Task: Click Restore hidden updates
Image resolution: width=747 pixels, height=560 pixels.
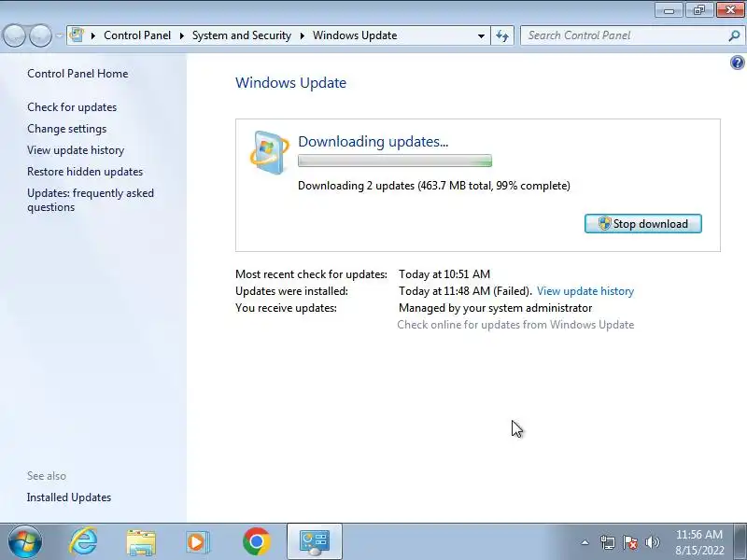Action: click(85, 172)
